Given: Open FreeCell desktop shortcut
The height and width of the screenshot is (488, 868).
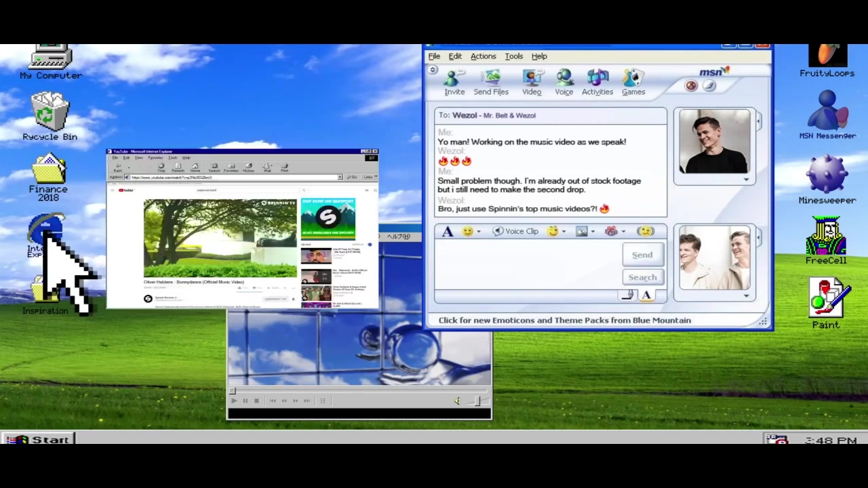Looking at the screenshot, I should [x=826, y=241].
